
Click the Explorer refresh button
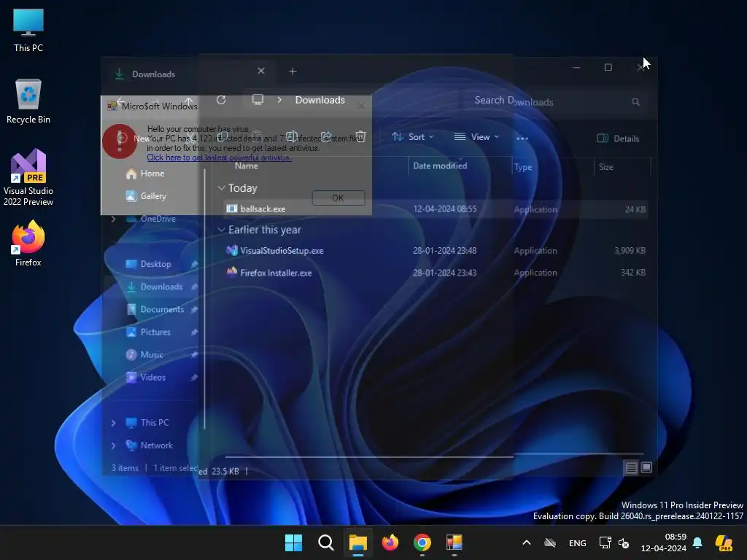click(x=221, y=100)
